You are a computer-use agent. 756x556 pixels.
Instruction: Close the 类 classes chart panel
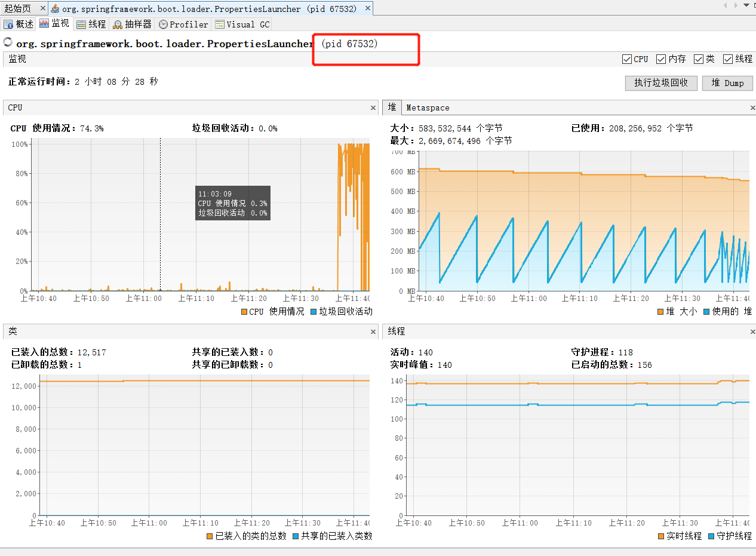(373, 331)
